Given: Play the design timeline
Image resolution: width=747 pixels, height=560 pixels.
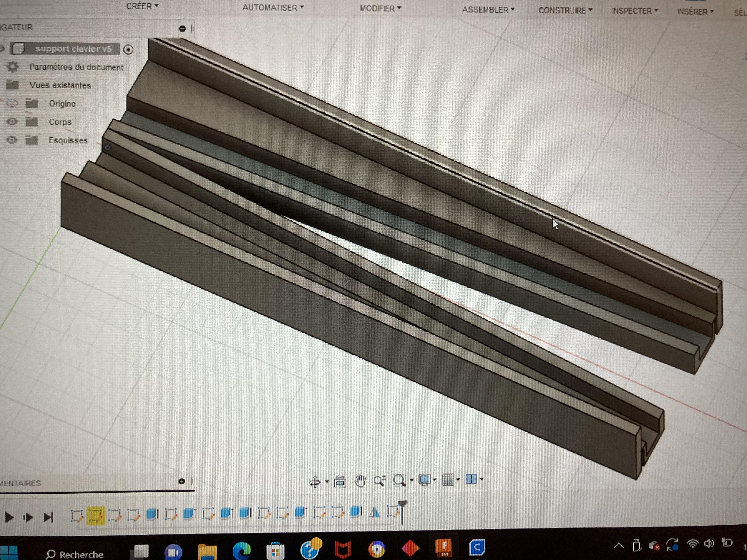Looking at the screenshot, I should (x=9, y=517).
